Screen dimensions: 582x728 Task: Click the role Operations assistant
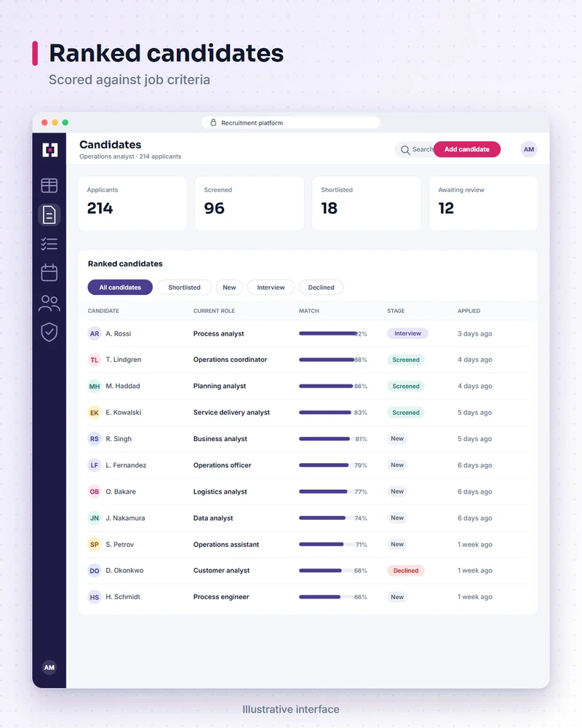226,545
